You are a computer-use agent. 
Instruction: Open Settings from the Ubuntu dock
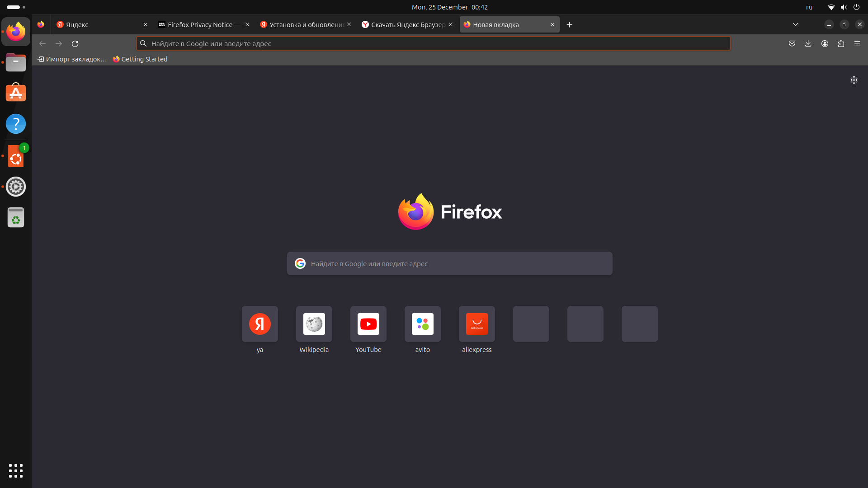(16, 187)
